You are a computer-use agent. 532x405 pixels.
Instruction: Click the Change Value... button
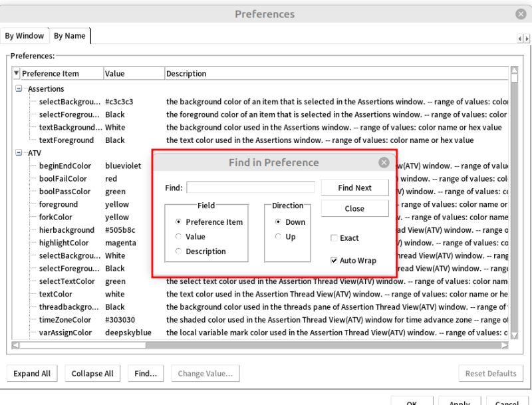pyautogui.click(x=205, y=374)
